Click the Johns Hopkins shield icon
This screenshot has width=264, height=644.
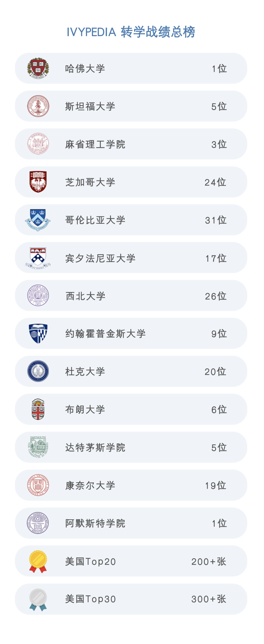[x=38, y=333]
